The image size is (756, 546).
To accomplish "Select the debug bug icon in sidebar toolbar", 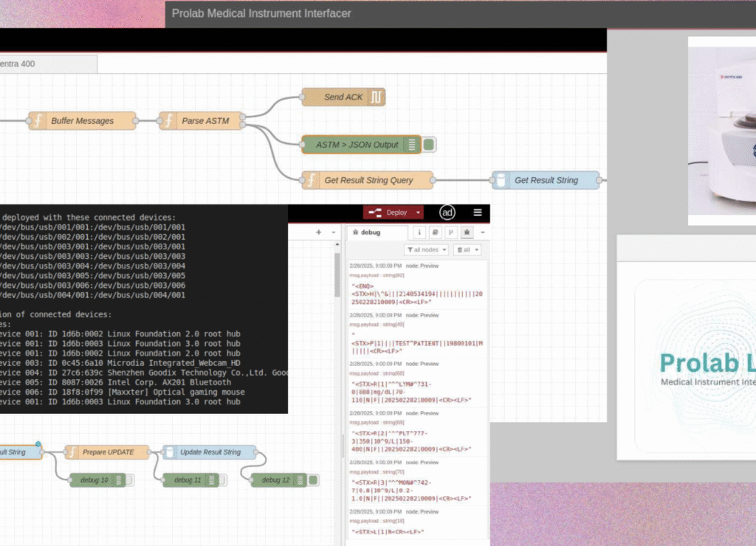I will pyautogui.click(x=467, y=232).
